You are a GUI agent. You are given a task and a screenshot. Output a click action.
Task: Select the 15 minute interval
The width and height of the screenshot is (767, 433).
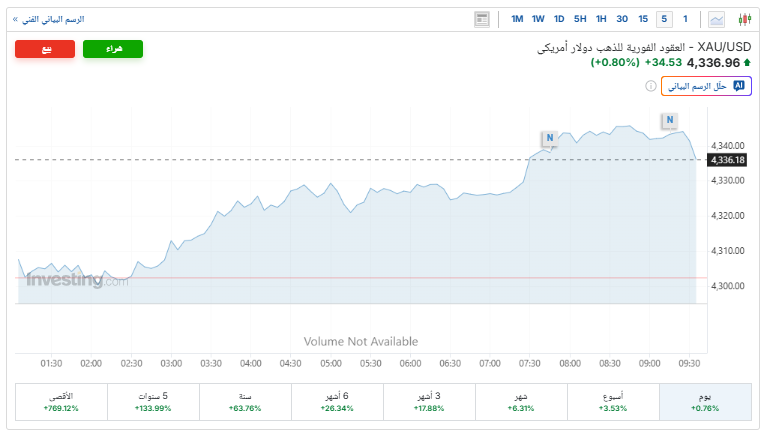644,19
